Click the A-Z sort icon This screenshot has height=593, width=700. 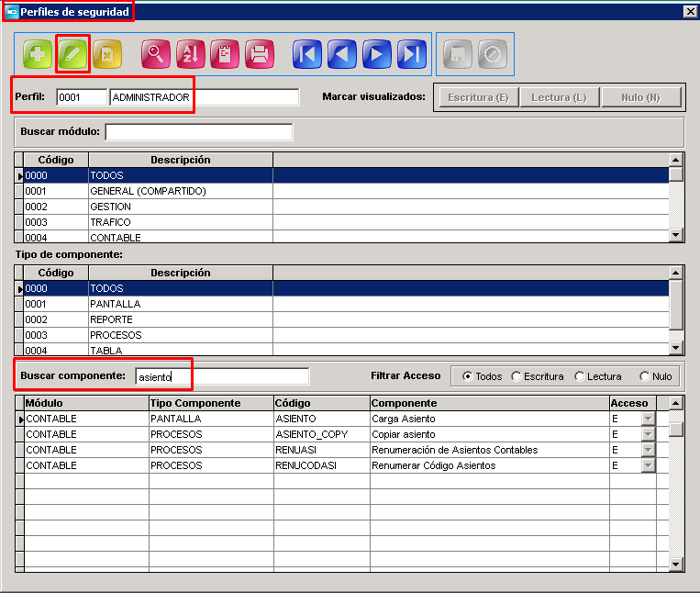click(191, 54)
